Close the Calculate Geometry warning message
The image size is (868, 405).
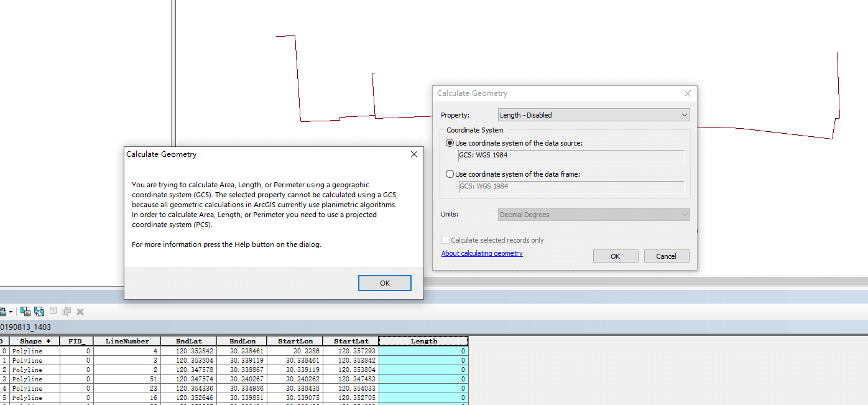click(414, 154)
